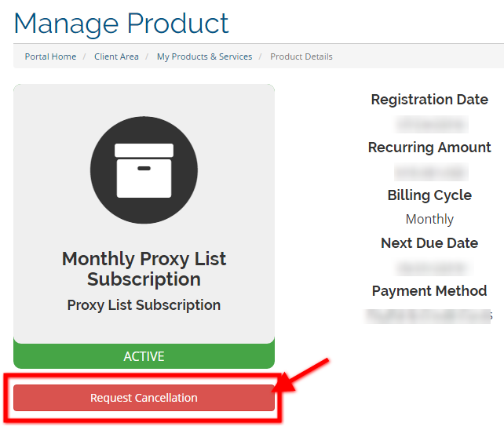Click the Proxy List Subscription subtitle
This screenshot has height=430, width=504.
[144, 305]
